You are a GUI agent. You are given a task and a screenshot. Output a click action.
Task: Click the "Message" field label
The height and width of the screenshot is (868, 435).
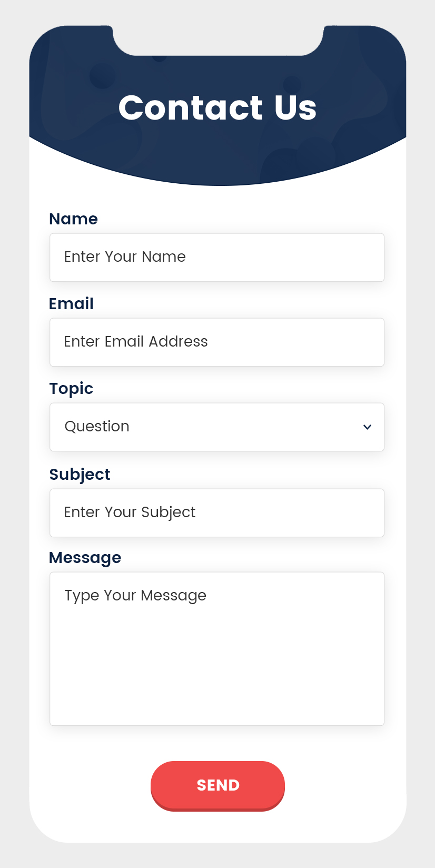point(85,558)
